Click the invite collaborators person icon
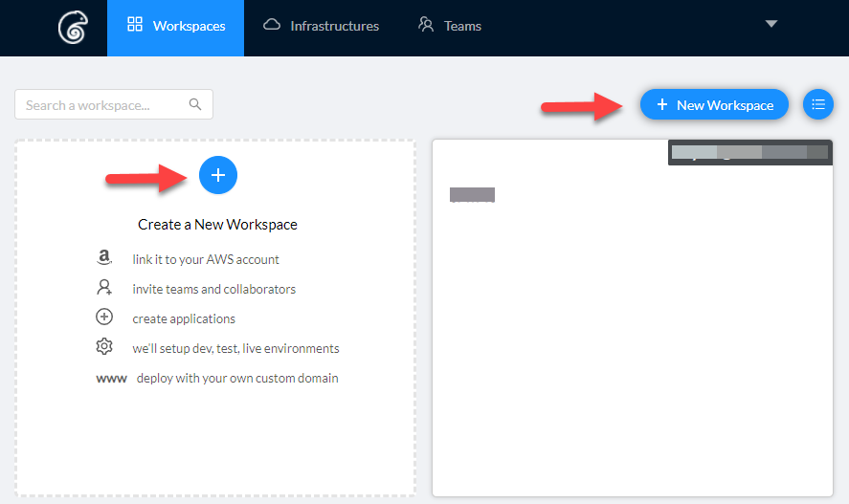 tap(105, 288)
